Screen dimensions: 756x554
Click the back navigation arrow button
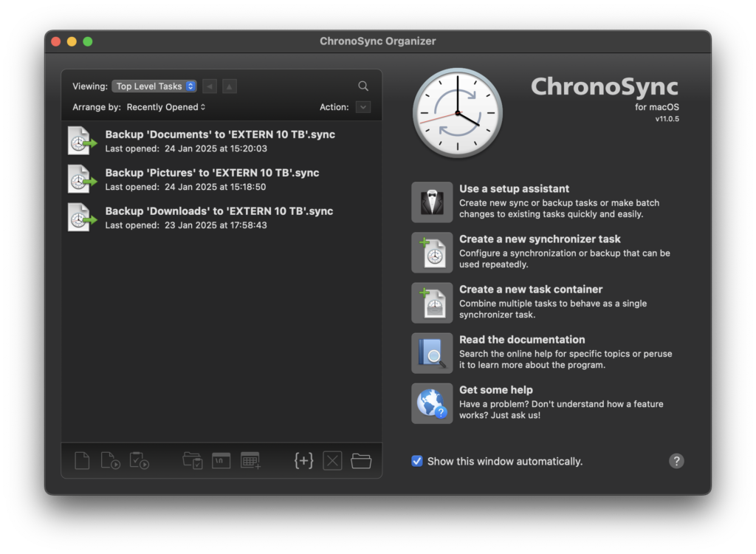tap(210, 86)
